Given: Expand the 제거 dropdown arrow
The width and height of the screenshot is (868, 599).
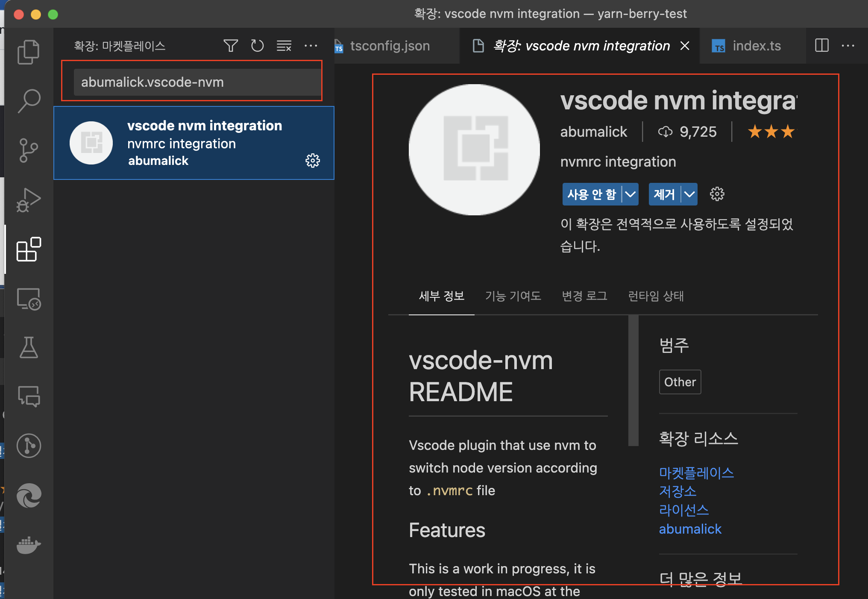Looking at the screenshot, I should pyautogui.click(x=689, y=194).
